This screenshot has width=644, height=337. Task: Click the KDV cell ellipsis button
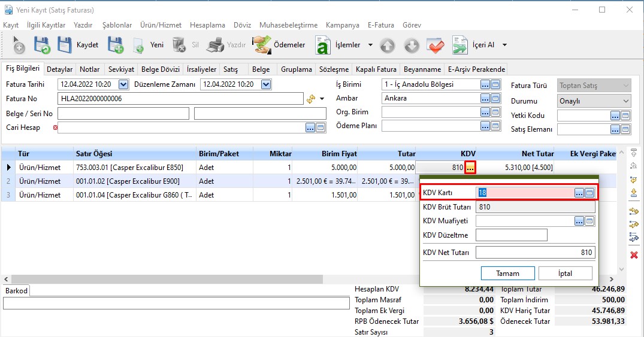point(470,168)
